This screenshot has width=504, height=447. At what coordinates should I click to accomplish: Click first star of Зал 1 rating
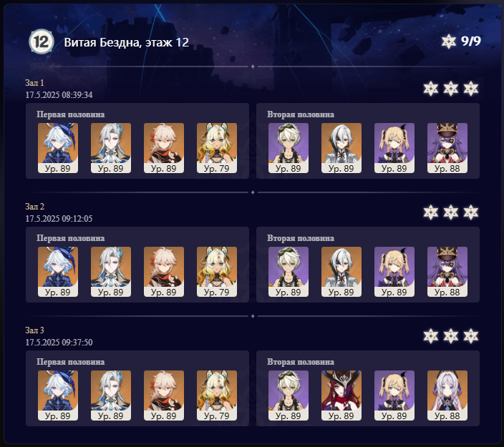(431, 89)
